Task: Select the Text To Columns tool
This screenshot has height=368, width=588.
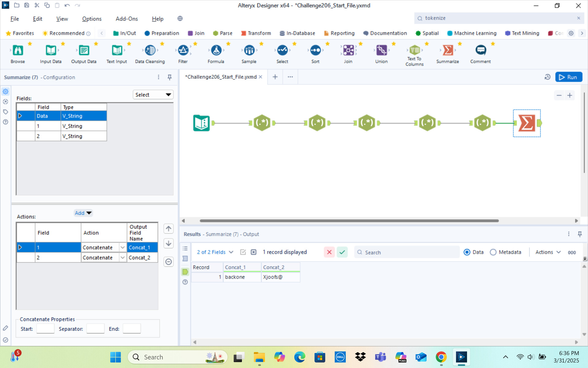Action: [x=415, y=50]
